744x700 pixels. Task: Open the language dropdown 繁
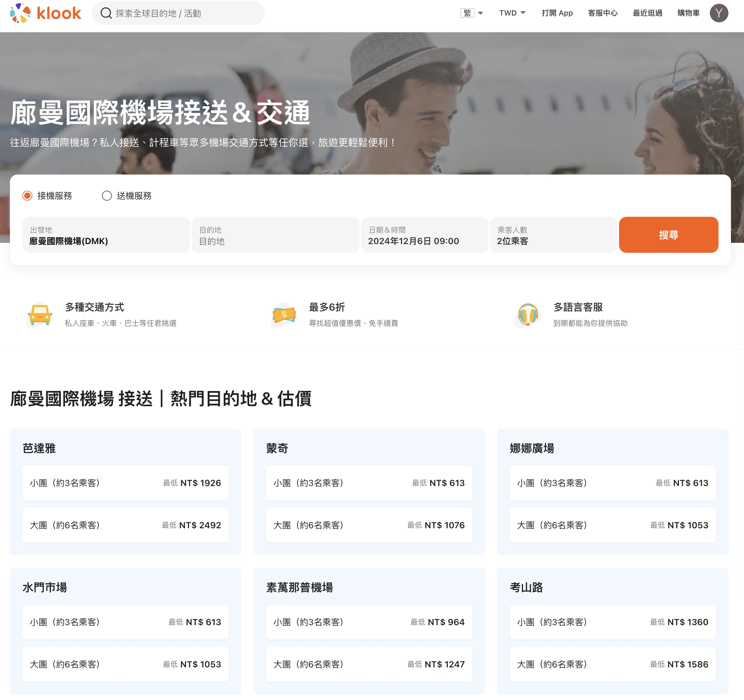click(471, 13)
